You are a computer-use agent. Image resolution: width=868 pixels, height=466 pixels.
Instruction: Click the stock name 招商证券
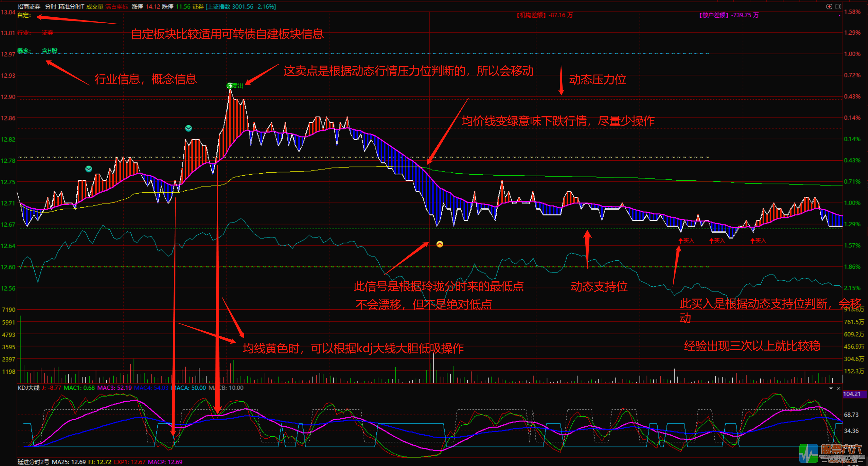coord(29,6)
